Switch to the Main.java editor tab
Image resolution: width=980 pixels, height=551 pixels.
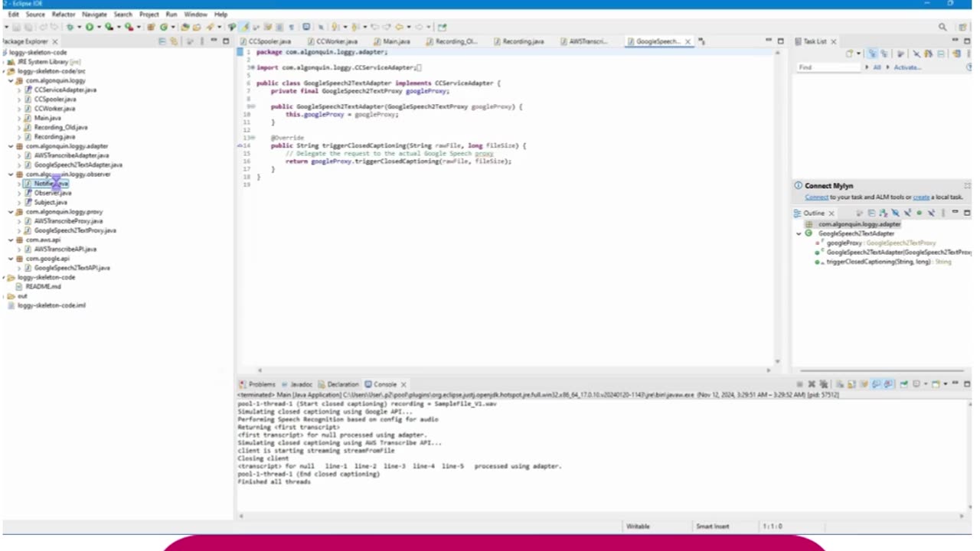392,41
